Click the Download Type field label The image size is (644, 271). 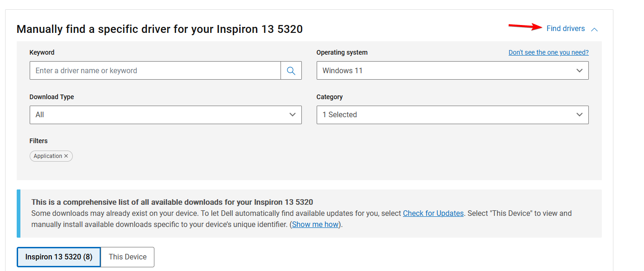tap(51, 97)
